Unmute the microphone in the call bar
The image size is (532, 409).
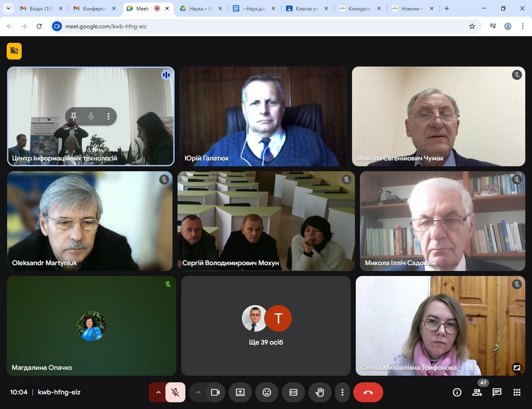175,393
